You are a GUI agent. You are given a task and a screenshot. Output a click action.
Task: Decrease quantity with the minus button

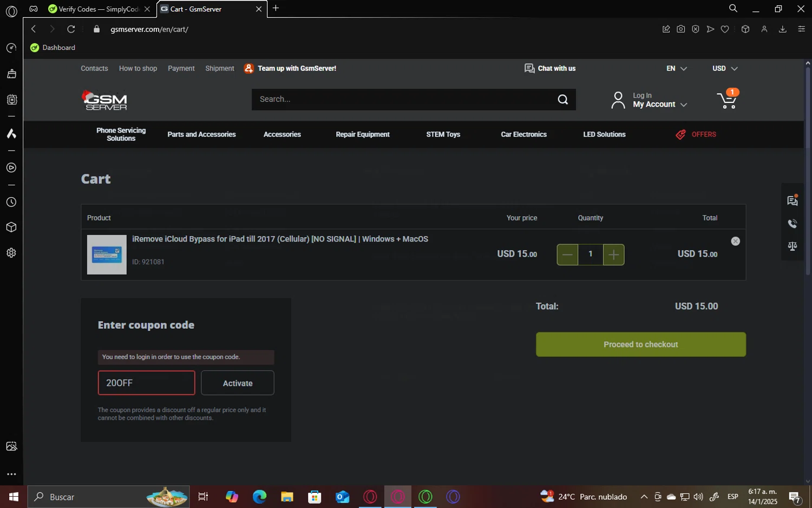pos(567,255)
